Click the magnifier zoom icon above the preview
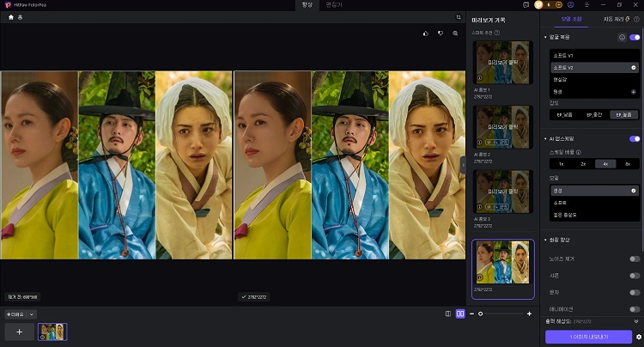 tap(455, 33)
